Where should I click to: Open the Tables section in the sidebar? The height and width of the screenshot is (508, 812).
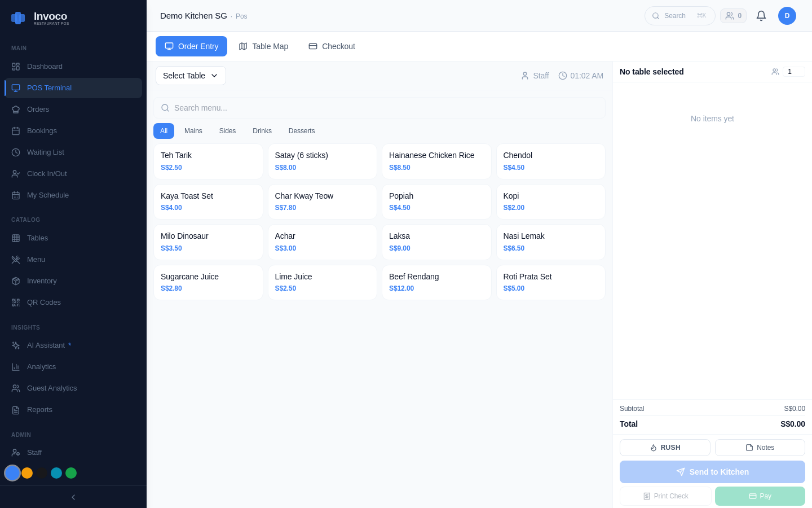coord(37,238)
